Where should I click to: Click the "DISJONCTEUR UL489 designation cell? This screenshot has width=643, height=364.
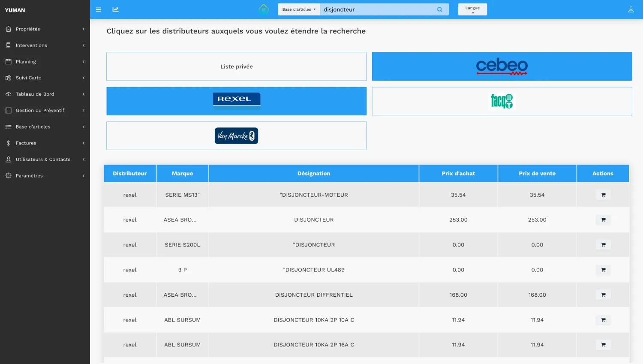pos(314,270)
